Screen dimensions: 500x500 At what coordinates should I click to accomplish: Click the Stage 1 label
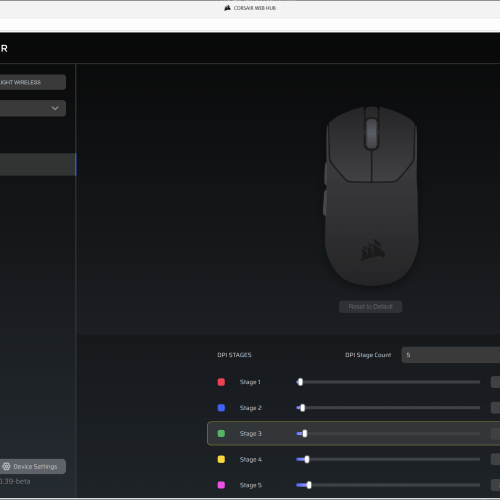250,382
